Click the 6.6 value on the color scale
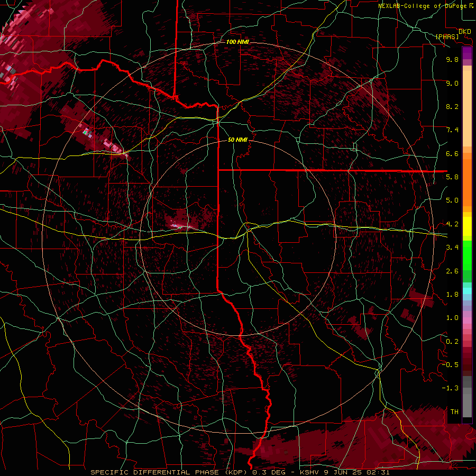This screenshot has width=476, height=476. pyautogui.click(x=452, y=153)
